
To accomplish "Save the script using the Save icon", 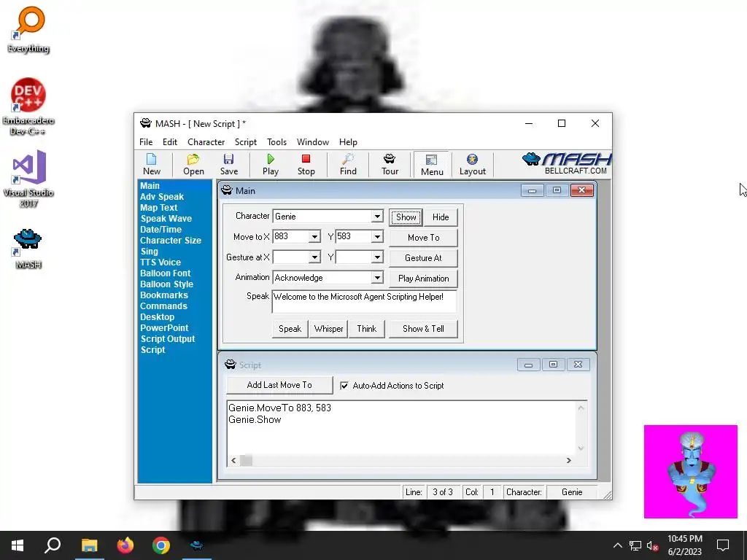I will [228, 164].
